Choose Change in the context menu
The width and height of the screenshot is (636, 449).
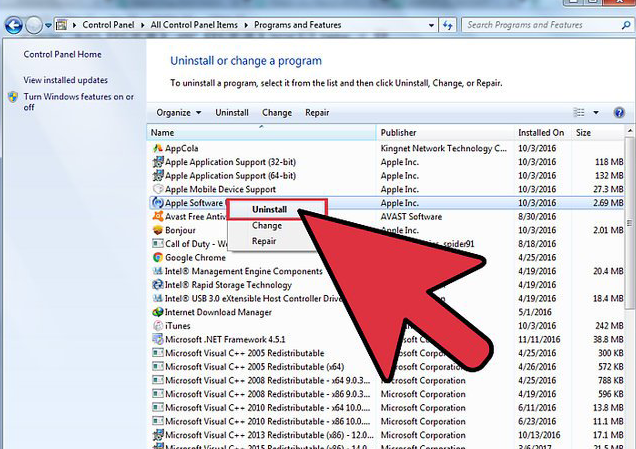(x=267, y=226)
